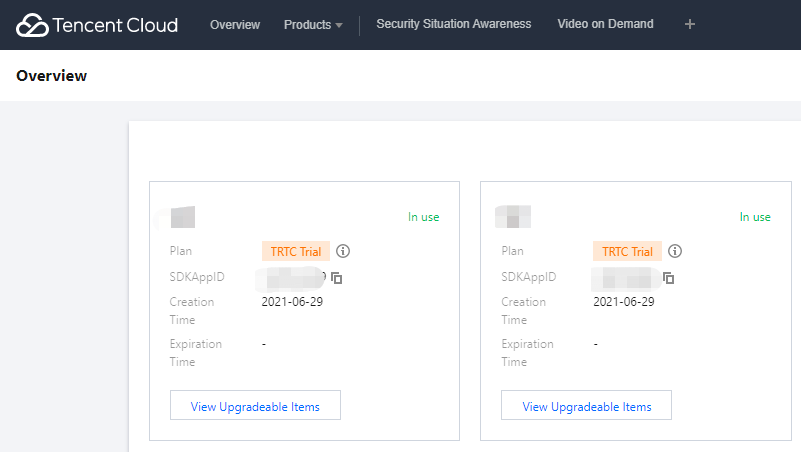801x452 pixels.
Task: Click the right card's View Upgradeable Items button
Action: (x=586, y=406)
